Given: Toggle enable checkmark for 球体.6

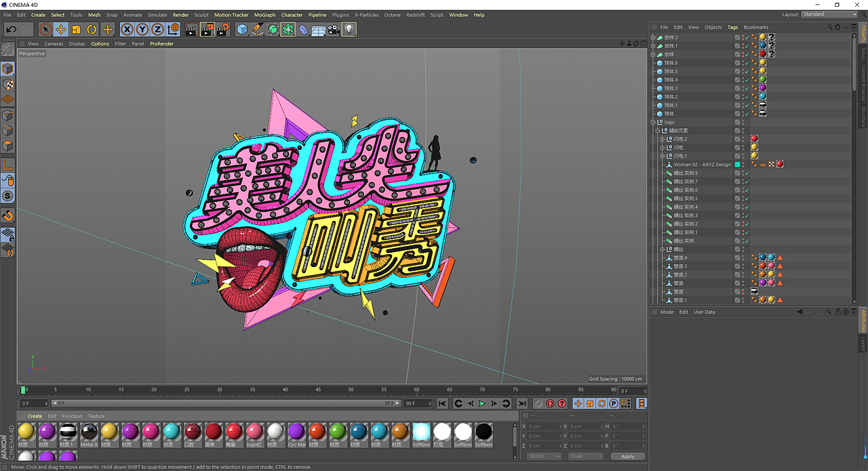Looking at the screenshot, I should (747, 63).
